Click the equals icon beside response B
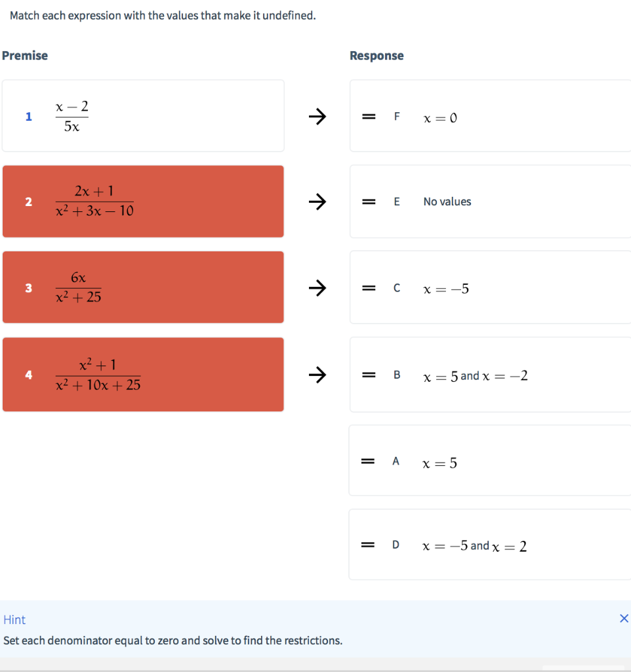Image resolution: width=631 pixels, height=672 pixels. tap(369, 375)
